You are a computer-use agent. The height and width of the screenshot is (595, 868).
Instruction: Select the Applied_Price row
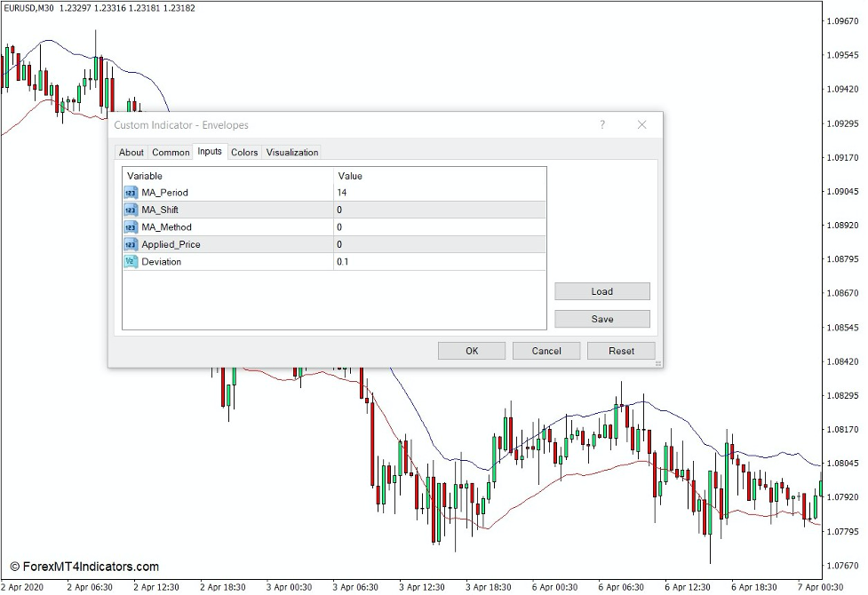pos(222,244)
